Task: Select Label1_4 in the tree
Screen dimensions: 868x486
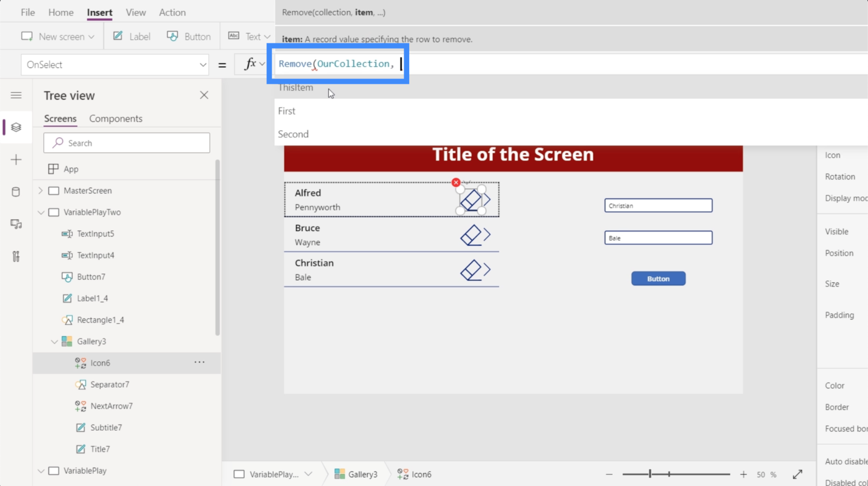Action: point(92,298)
